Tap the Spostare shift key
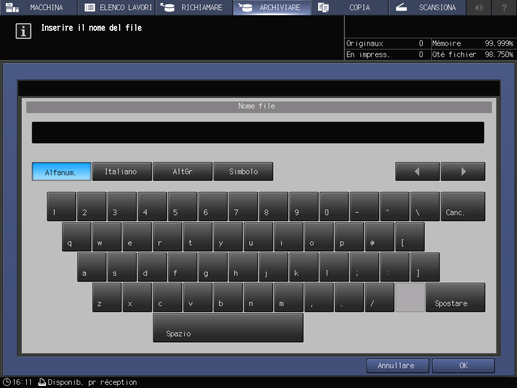 coord(455,297)
